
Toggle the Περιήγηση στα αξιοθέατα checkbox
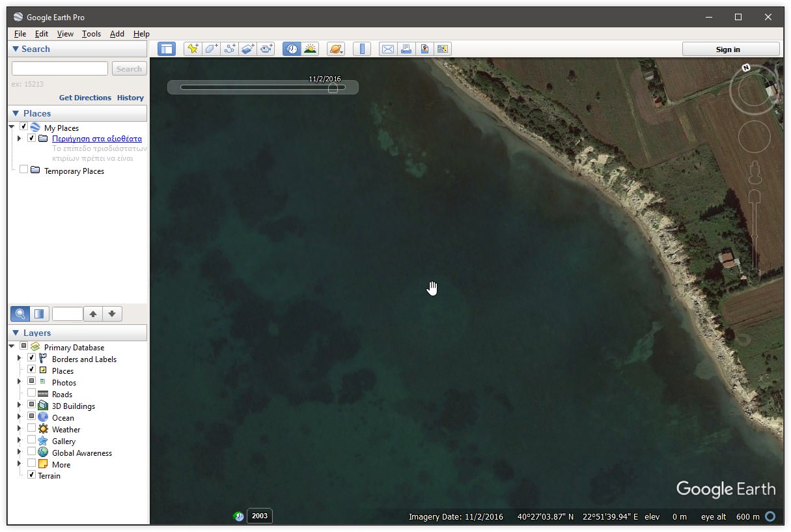[x=31, y=138]
